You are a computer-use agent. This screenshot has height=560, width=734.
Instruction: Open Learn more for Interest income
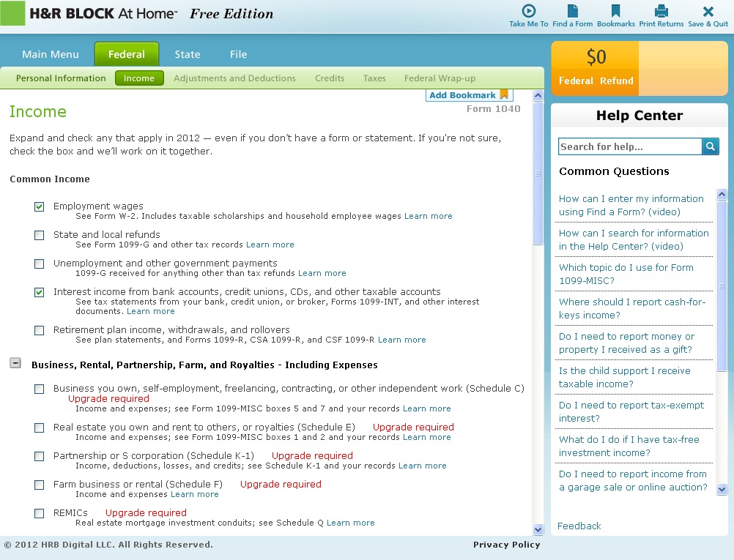[150, 310]
